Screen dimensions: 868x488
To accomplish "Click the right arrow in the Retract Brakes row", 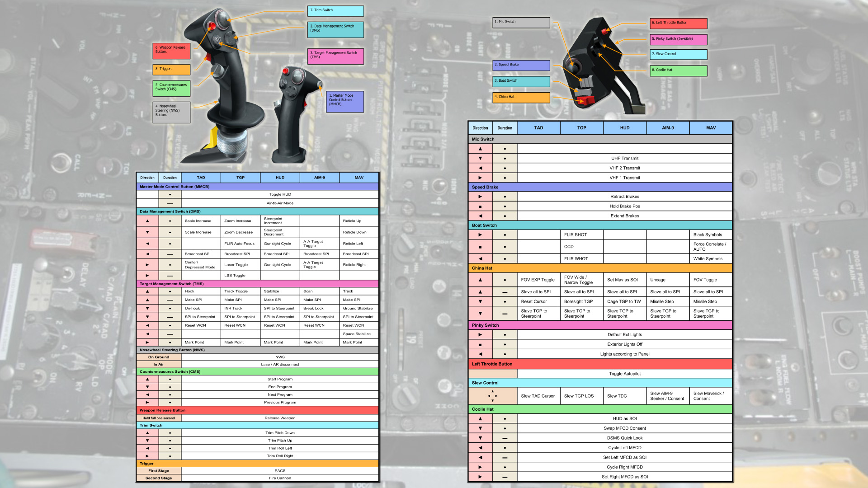I will click(x=480, y=197).
